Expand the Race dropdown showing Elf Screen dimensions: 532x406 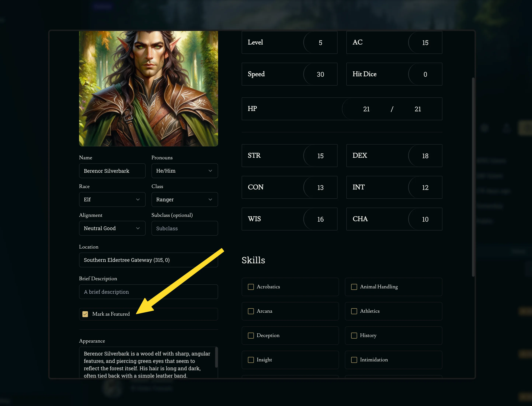[x=112, y=199]
